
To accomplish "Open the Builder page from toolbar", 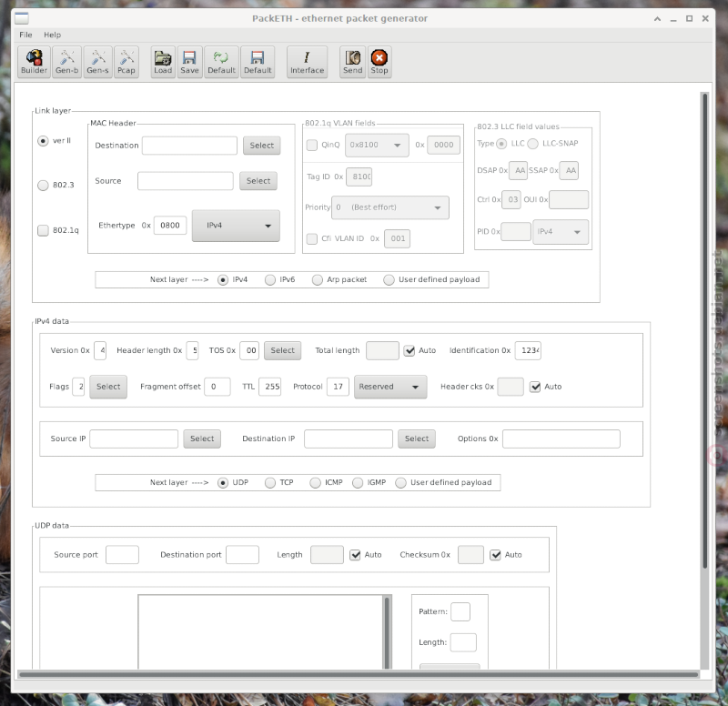I will (34, 62).
